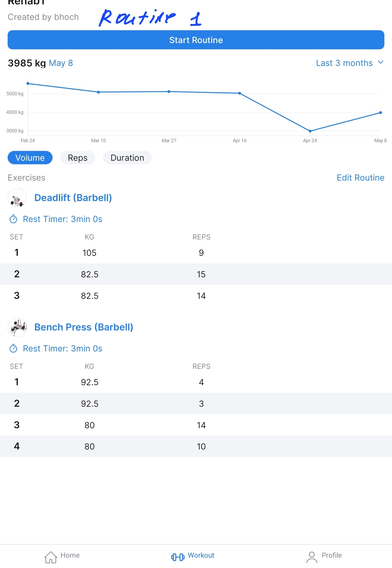
Task: Select the Apr 24 data point on chart
Action: (x=310, y=131)
